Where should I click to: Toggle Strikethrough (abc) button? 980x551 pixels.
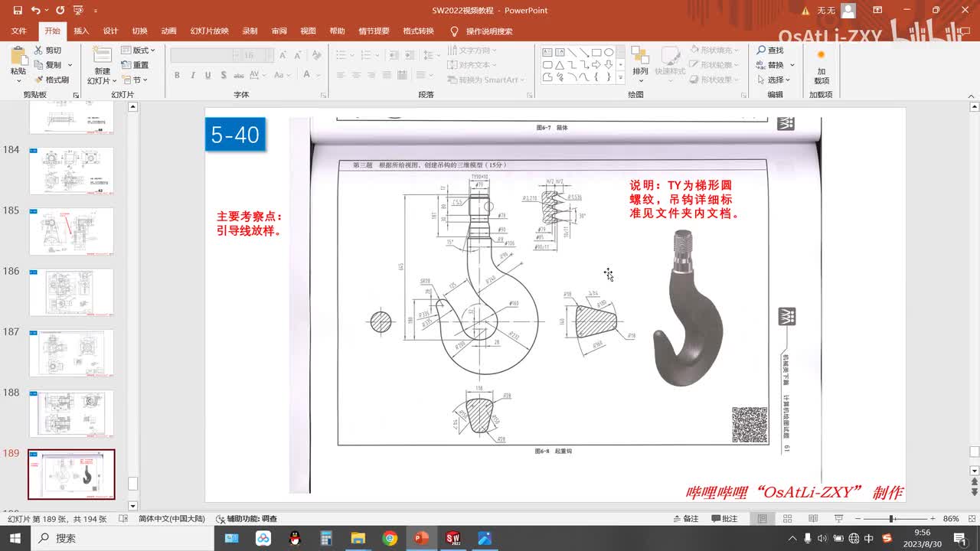[x=239, y=75]
